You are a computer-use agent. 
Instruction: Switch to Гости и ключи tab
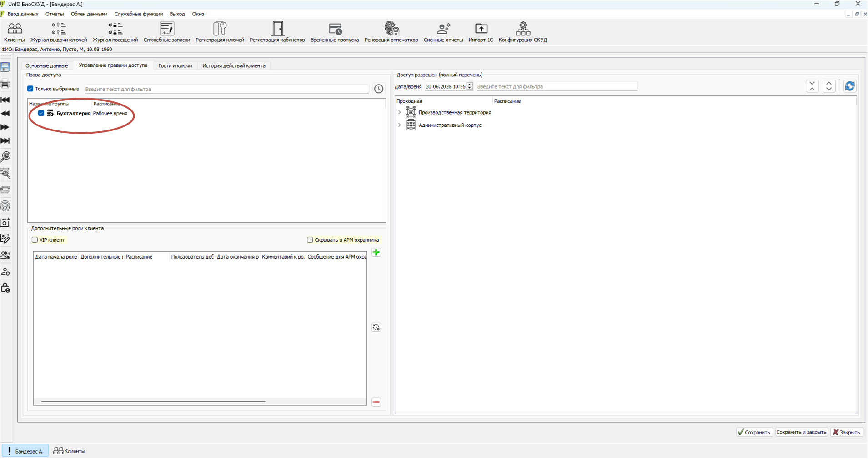(x=175, y=66)
